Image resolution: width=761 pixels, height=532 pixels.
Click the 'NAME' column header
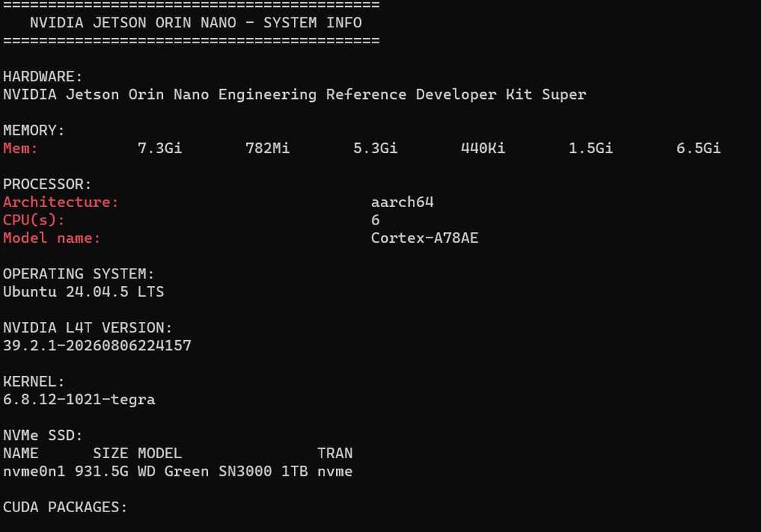pos(21,454)
